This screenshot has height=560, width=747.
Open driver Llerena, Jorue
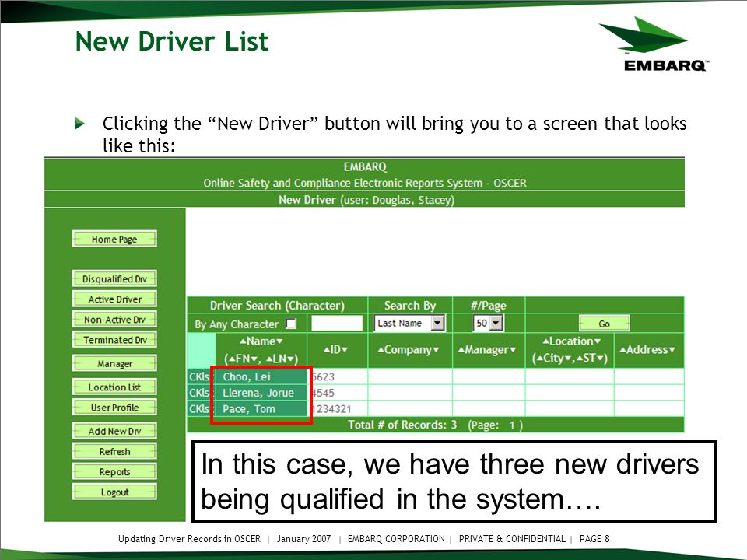click(258, 393)
